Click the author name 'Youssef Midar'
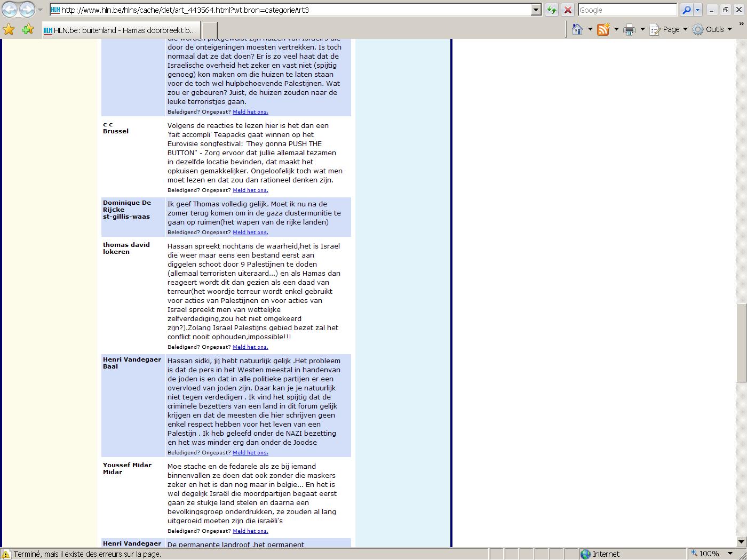 click(127, 465)
